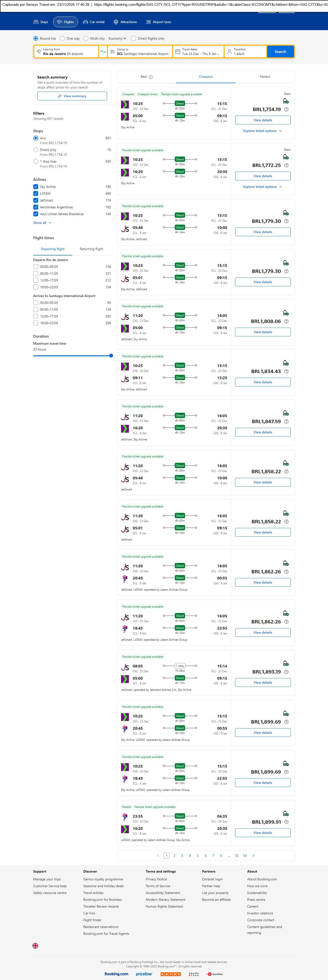Click the UK flag language icon
This screenshot has height=980, width=328.
(x=35, y=945)
